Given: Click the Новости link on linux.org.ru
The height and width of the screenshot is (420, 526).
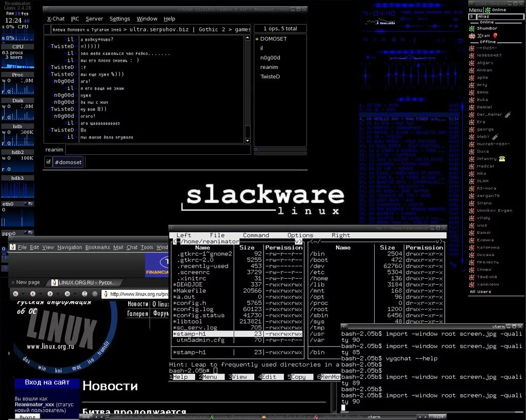Looking at the screenshot, I should click(138, 304).
